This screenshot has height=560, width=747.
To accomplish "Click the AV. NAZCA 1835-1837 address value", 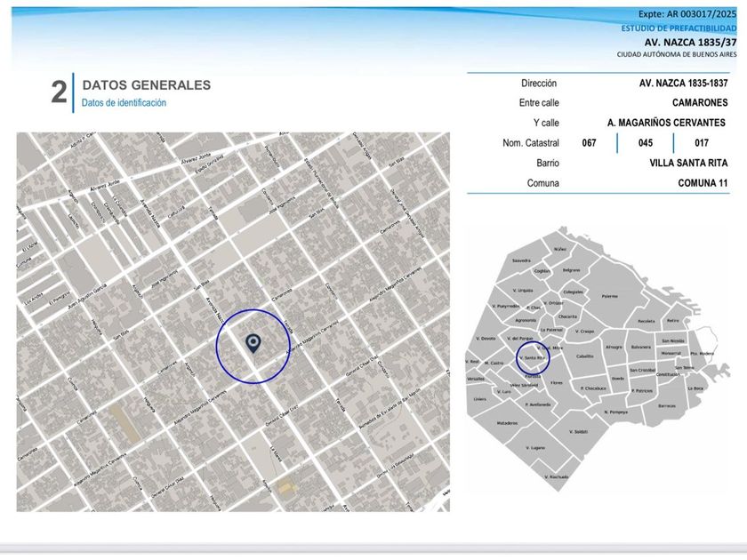I will tap(683, 84).
